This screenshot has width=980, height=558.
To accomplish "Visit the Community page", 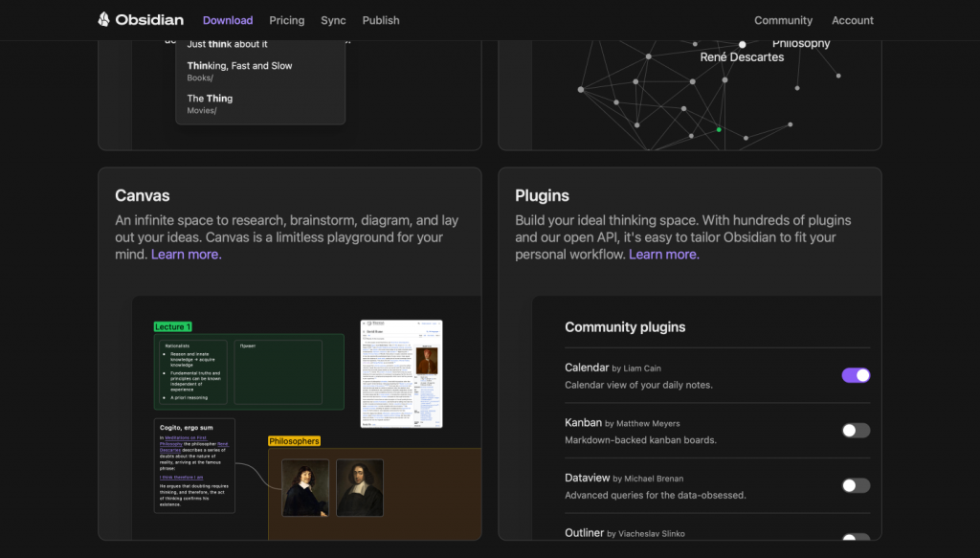I will 783,20.
